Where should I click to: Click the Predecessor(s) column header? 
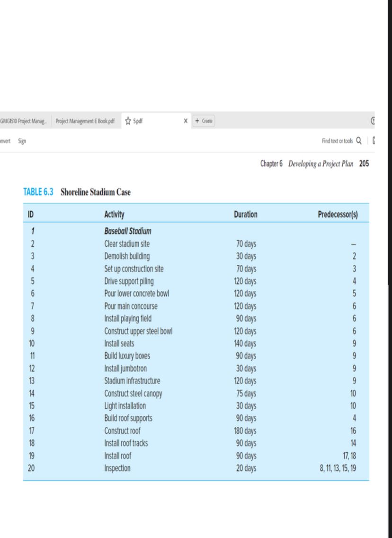coord(338,215)
